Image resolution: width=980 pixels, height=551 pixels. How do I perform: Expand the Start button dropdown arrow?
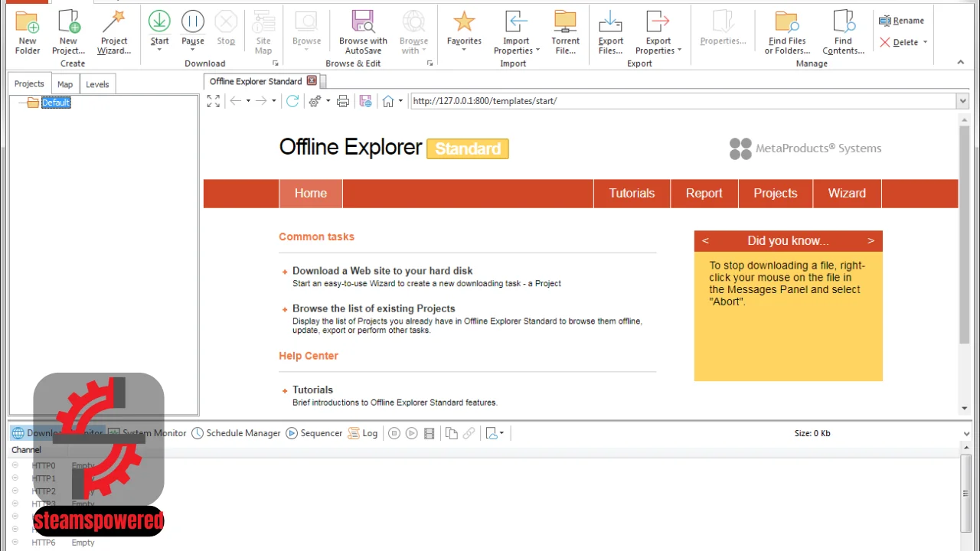click(x=159, y=51)
